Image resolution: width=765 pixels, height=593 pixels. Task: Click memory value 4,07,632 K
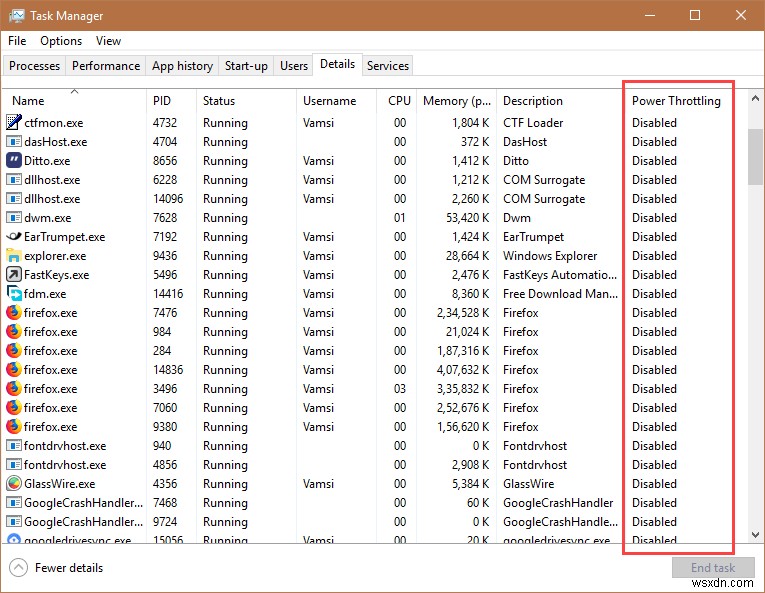[463, 369]
